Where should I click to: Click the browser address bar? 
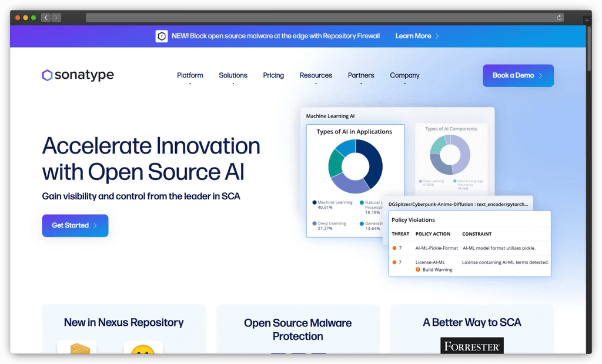pyautogui.click(x=323, y=18)
